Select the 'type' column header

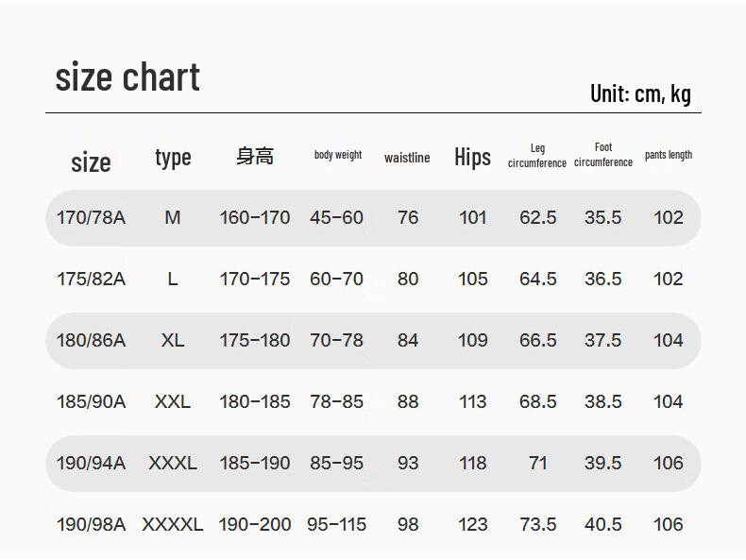[x=173, y=158]
